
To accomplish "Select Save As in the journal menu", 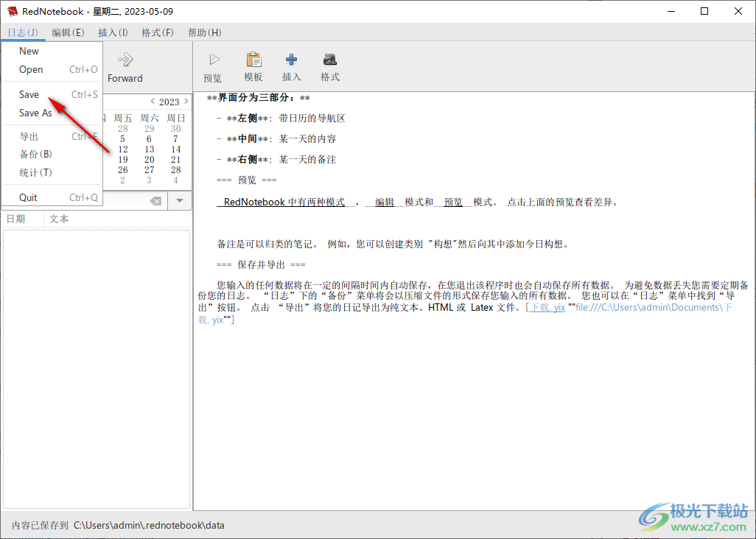I will [x=52, y=113].
